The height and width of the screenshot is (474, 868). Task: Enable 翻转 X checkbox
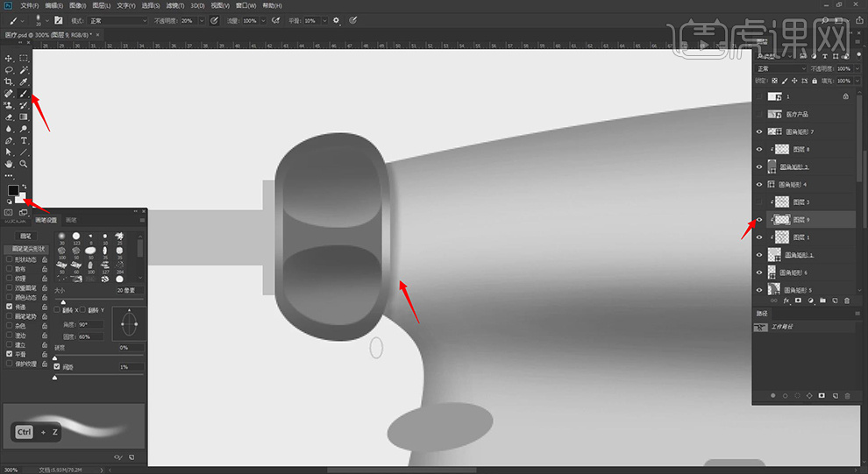point(57,310)
